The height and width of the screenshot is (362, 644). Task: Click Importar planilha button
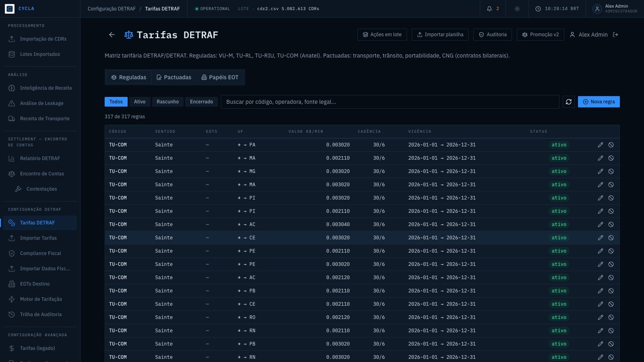pos(440,35)
